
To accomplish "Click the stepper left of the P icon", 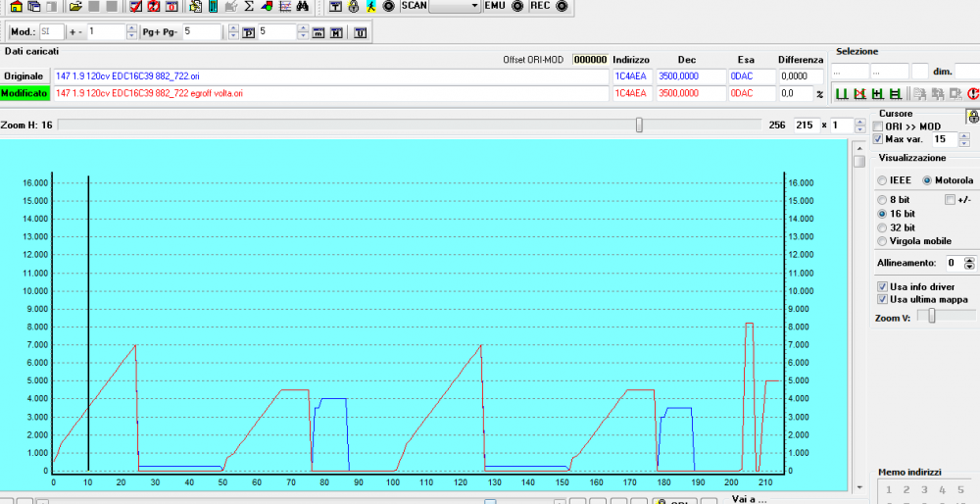I will (x=233, y=32).
